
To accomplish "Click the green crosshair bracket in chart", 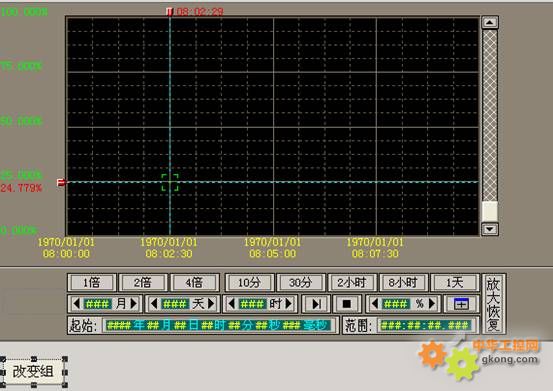I will tap(170, 183).
